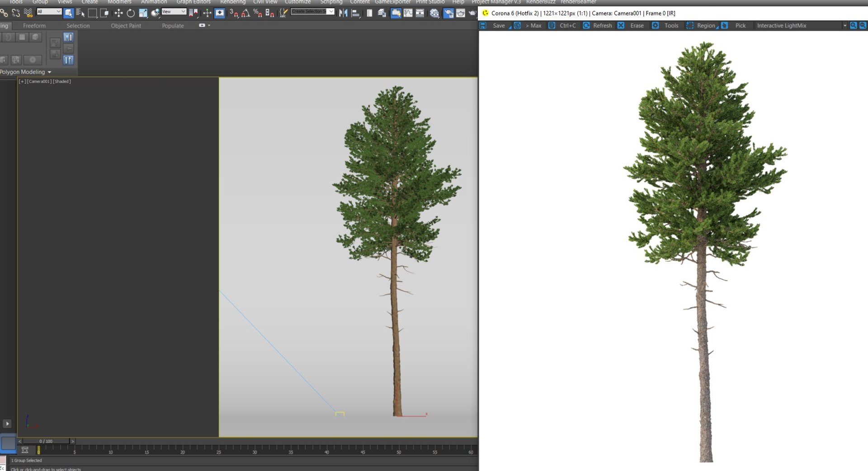Toggle Show End Result ribbon button
The width and height of the screenshot is (868, 471).
(68, 60)
